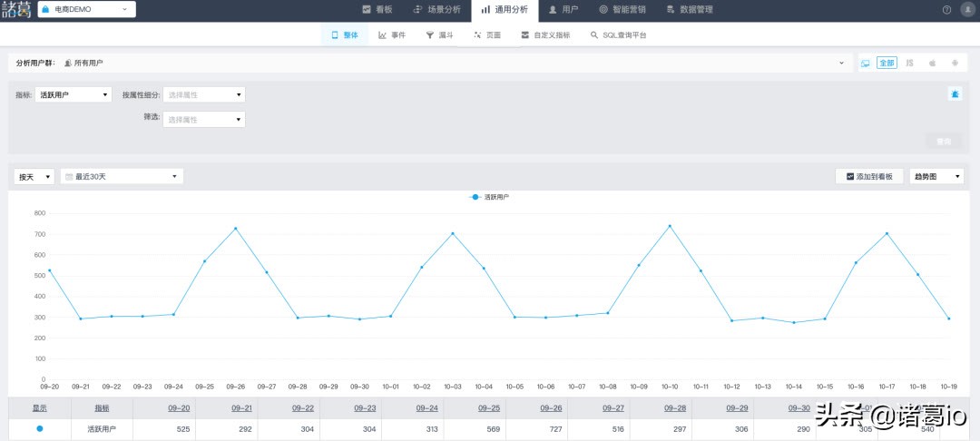Open the 用户 menu
Screen dimensions: 980x441
[x=563, y=9]
